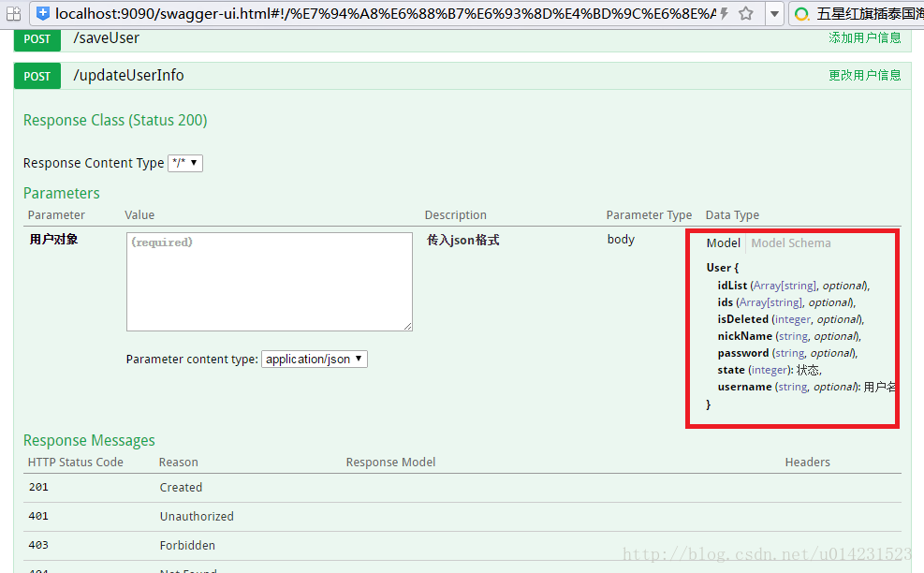Click the green POST badge for /saveUser

click(x=37, y=39)
